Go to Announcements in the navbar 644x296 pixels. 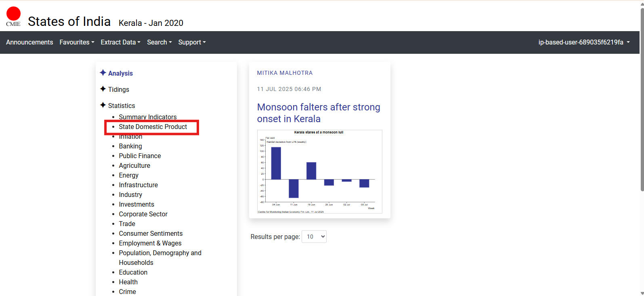pyautogui.click(x=29, y=42)
